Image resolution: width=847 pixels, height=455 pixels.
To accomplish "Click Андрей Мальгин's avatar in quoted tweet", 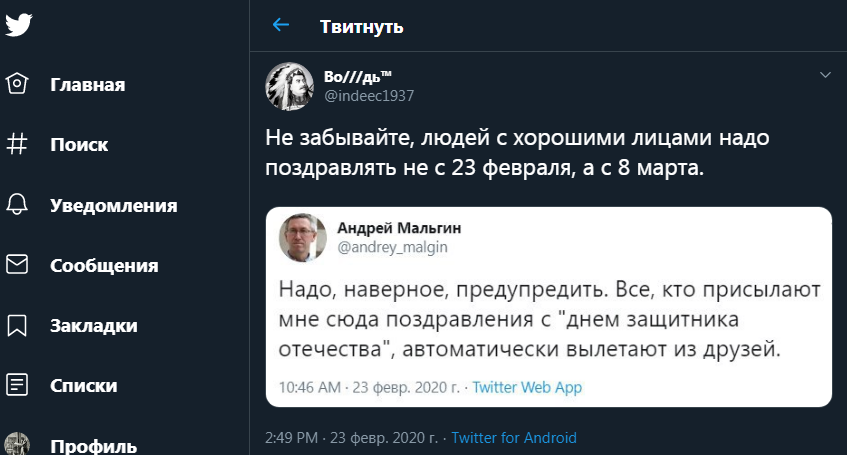I will (302, 238).
